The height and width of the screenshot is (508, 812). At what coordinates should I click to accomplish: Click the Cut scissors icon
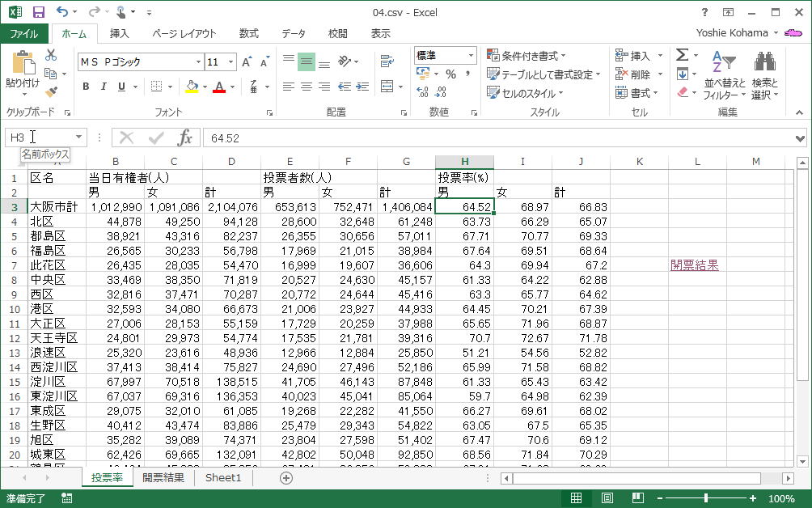click(51, 55)
